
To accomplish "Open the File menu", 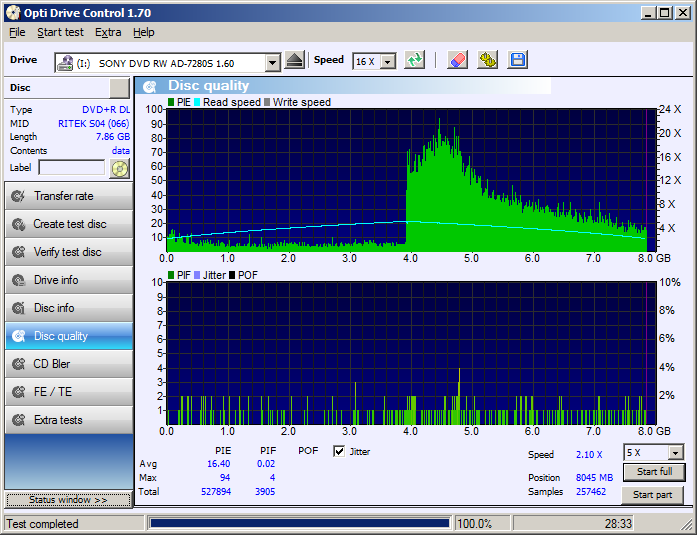I will (17, 32).
